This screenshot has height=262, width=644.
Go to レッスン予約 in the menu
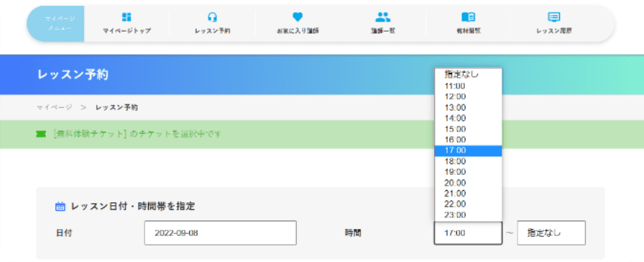[212, 31]
